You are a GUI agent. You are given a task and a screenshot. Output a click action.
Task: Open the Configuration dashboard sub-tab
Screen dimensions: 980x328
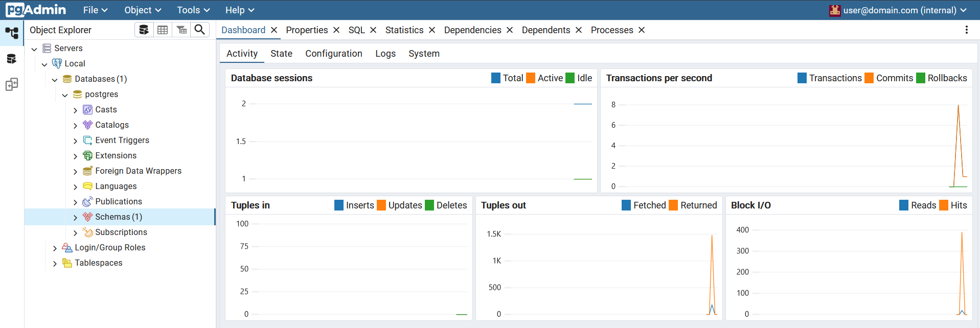coord(334,54)
